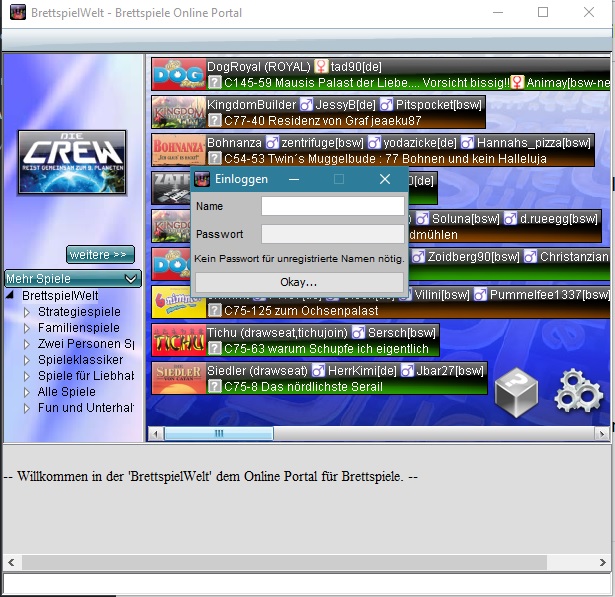Image resolution: width=615 pixels, height=597 pixels.
Task: Click help icon before C145-59 Mausis Palast
Action: click(214, 82)
